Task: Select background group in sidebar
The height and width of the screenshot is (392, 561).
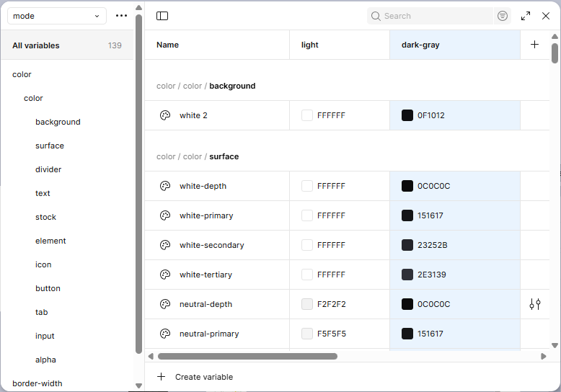Action: 58,122
